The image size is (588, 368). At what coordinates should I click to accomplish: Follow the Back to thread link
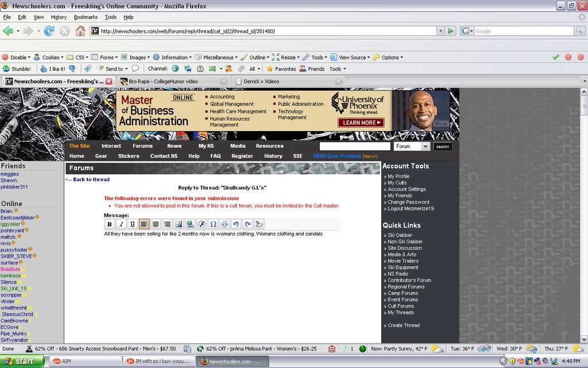(87, 179)
